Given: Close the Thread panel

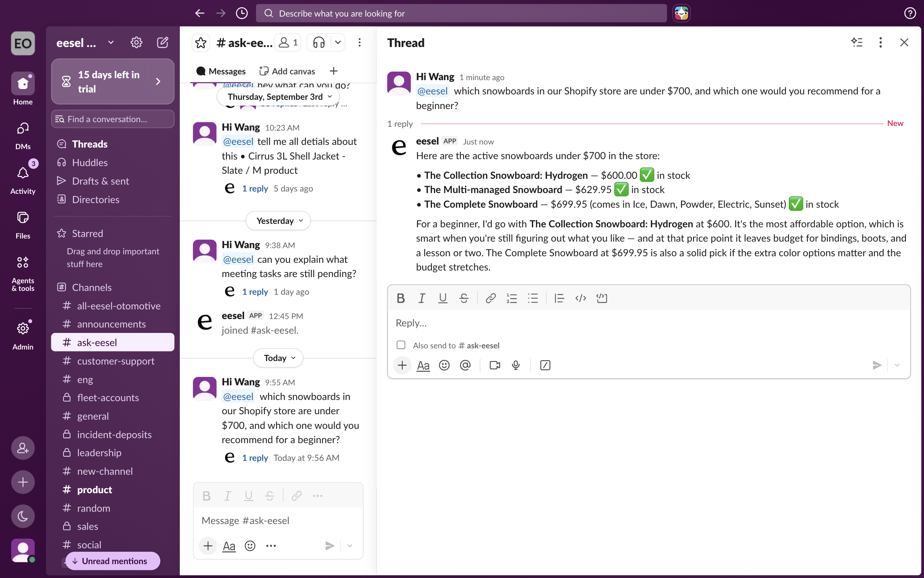Looking at the screenshot, I should click(x=904, y=42).
